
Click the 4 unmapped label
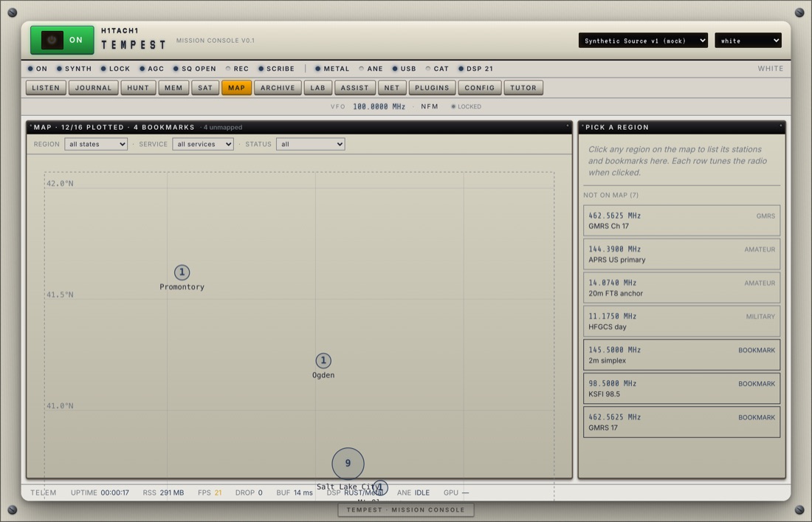point(223,128)
